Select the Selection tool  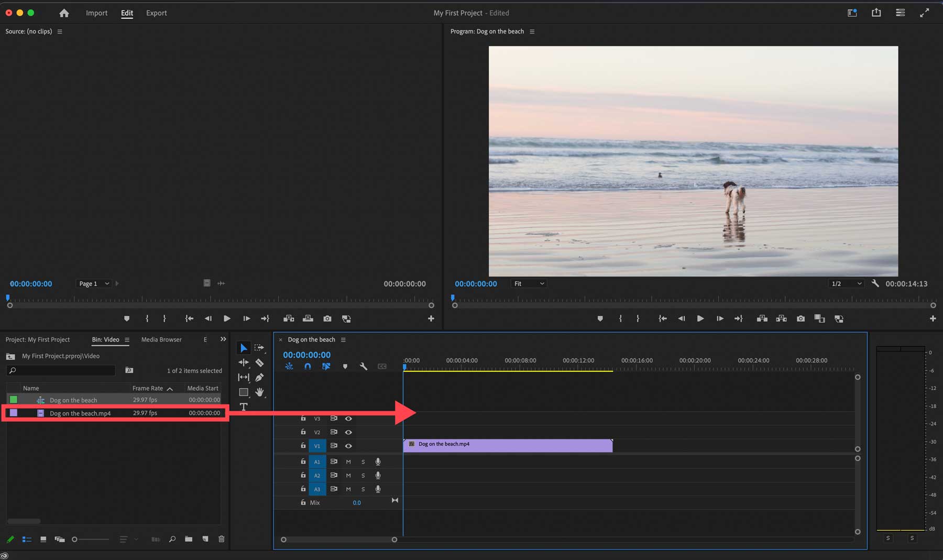coord(244,347)
